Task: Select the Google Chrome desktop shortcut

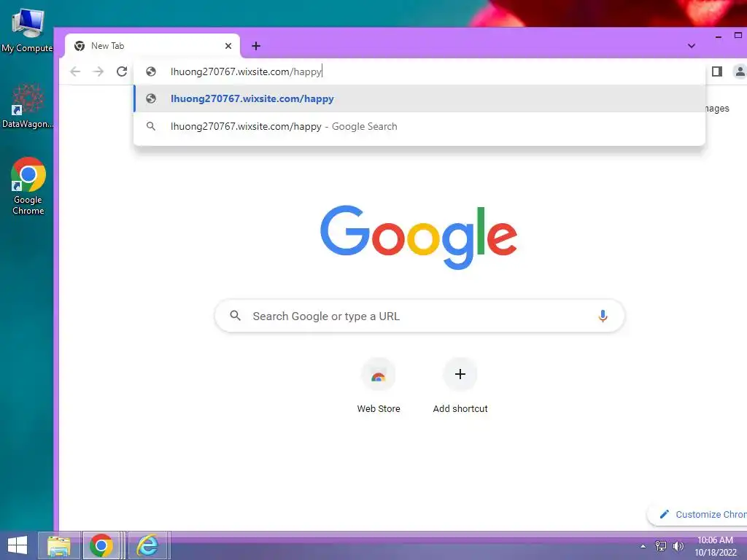Action: click(x=28, y=186)
